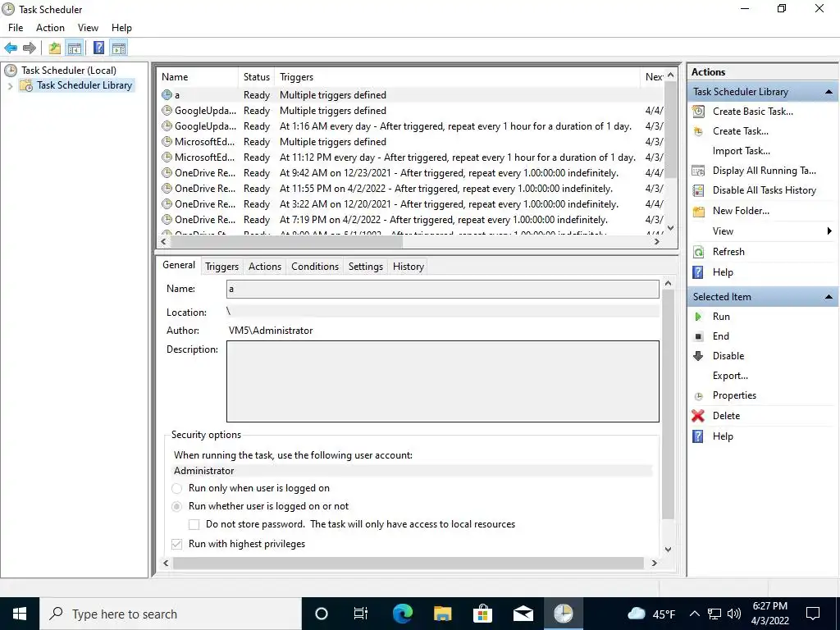Select the GoogleUpda... task at 1:16 AM
This screenshot has width=840, height=630.
pos(412,126)
